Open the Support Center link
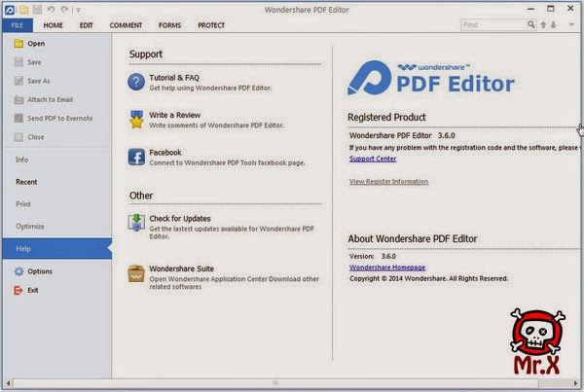Image resolution: width=584 pixels, height=392 pixels. coord(373,159)
